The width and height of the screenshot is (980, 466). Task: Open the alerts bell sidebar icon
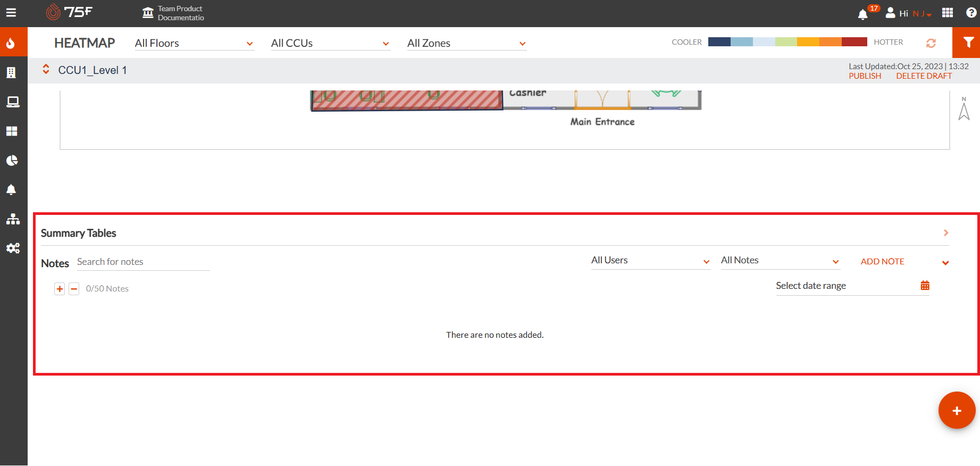[11, 189]
